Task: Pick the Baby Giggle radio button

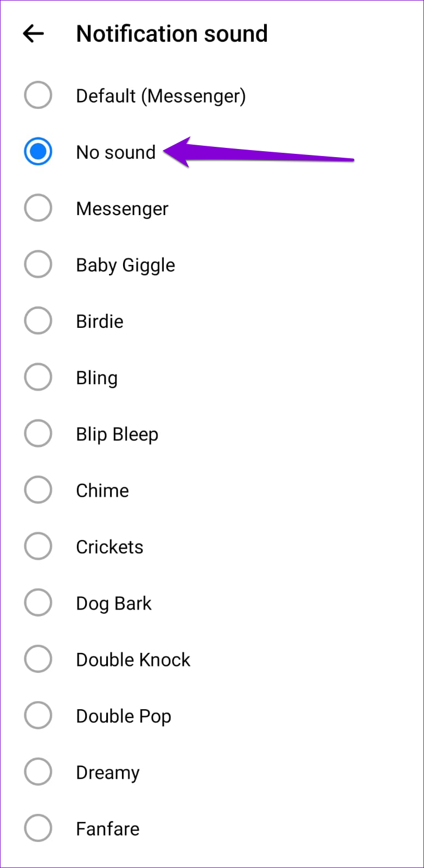Action: pyautogui.click(x=38, y=264)
